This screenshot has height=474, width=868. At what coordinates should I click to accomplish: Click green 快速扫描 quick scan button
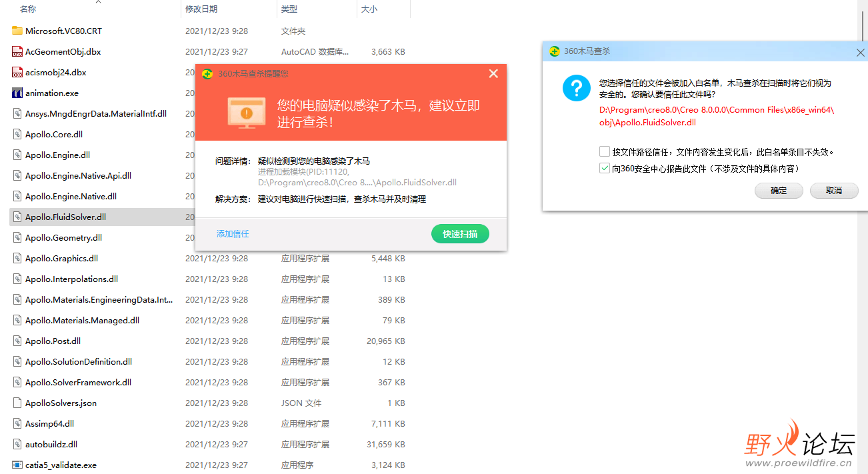[x=460, y=234]
